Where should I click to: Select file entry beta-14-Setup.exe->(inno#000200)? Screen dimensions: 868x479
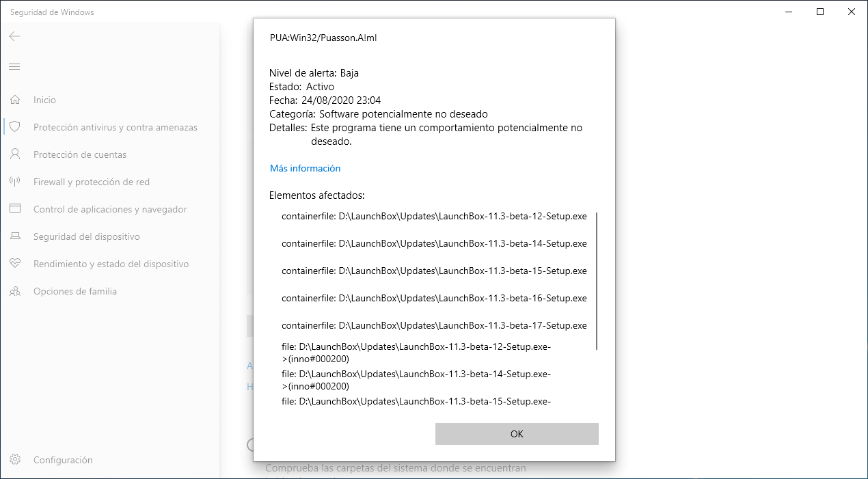pos(416,381)
